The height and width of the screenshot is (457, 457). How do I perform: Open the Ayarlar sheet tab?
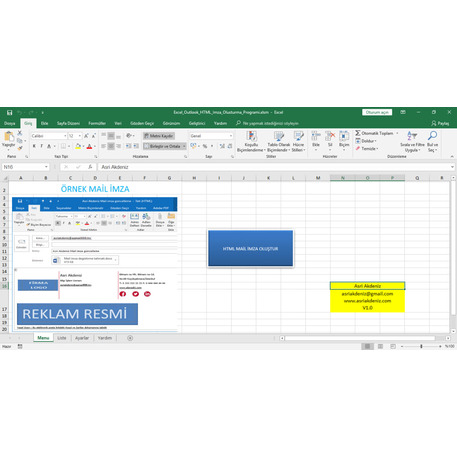[82, 338]
